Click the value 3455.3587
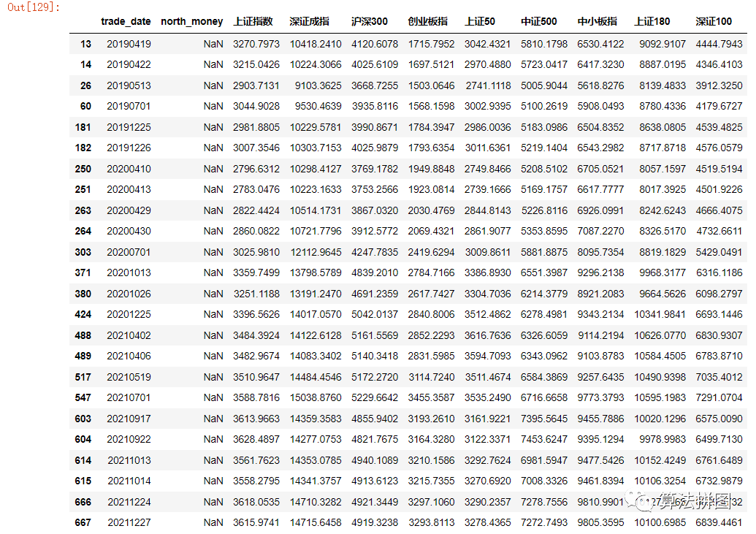The width and height of the screenshot is (756, 534). [431, 398]
